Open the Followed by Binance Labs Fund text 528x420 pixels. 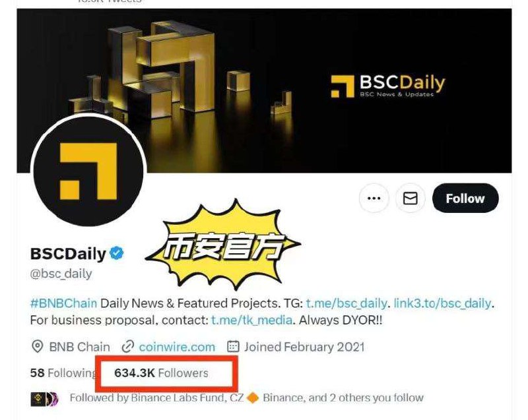[246, 398]
